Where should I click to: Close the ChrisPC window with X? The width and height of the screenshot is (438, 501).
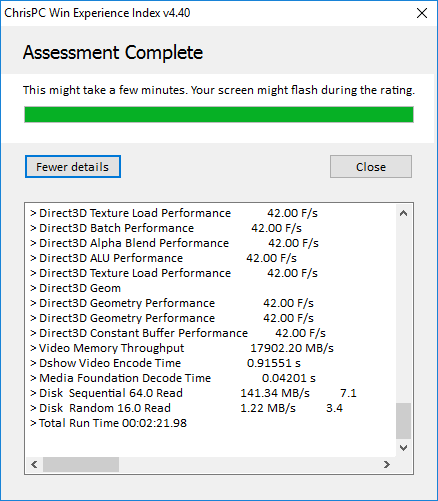point(422,13)
